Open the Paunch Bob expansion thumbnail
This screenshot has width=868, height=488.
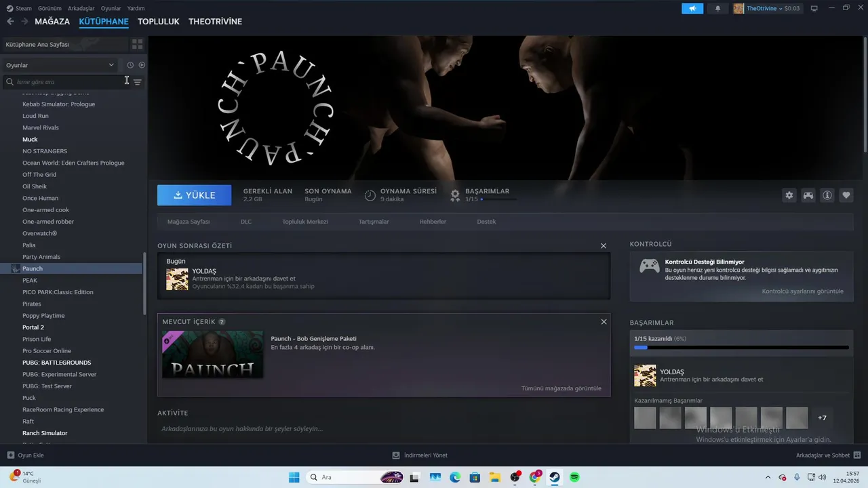[x=213, y=354]
